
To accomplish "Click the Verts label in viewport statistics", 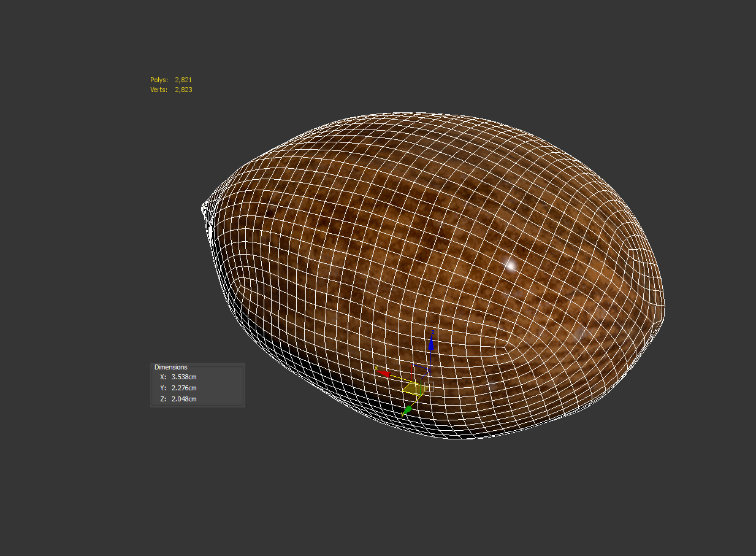I will pos(158,90).
